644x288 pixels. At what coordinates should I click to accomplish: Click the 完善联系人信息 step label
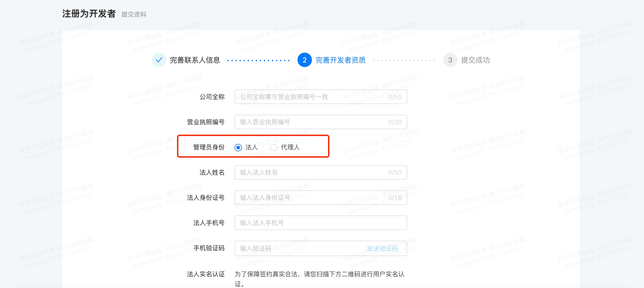click(195, 60)
